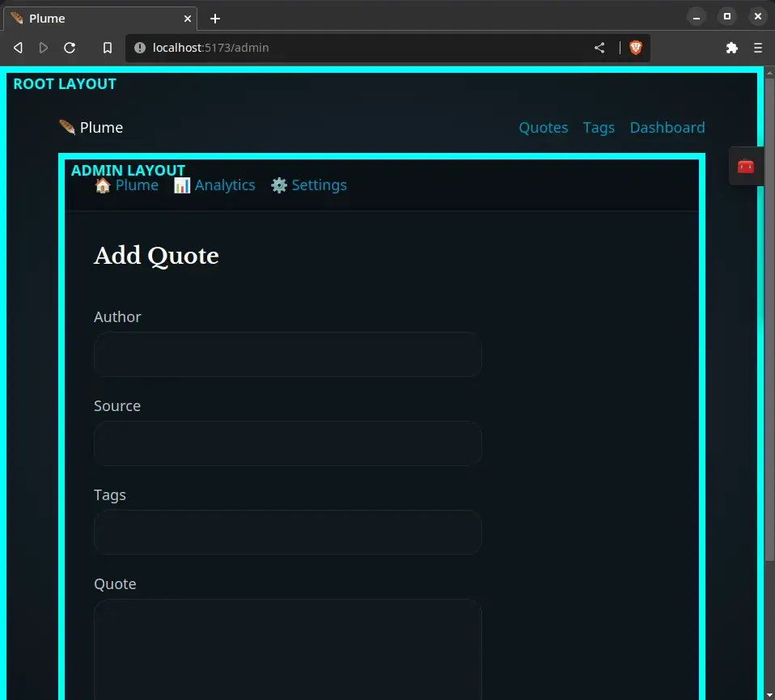Viewport: 775px width, 700px height.
Task: Focus the Author input field
Action: [x=288, y=354]
